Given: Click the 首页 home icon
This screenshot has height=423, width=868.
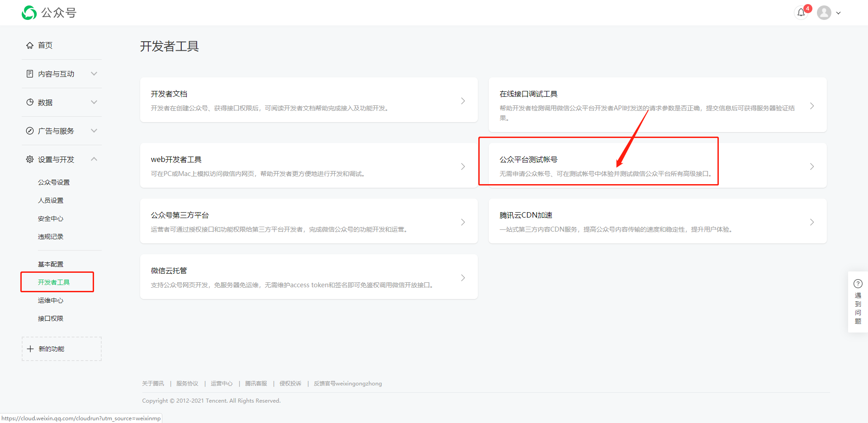Looking at the screenshot, I should click(30, 45).
